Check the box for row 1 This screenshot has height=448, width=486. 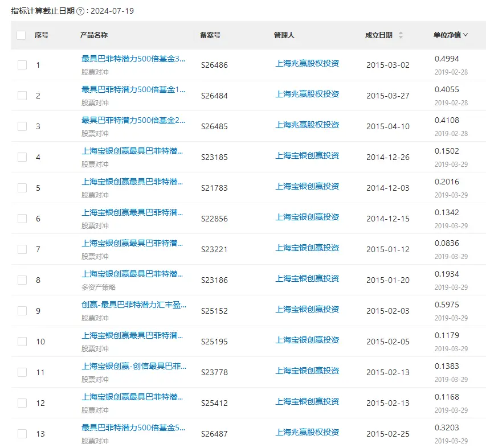pos(22,65)
